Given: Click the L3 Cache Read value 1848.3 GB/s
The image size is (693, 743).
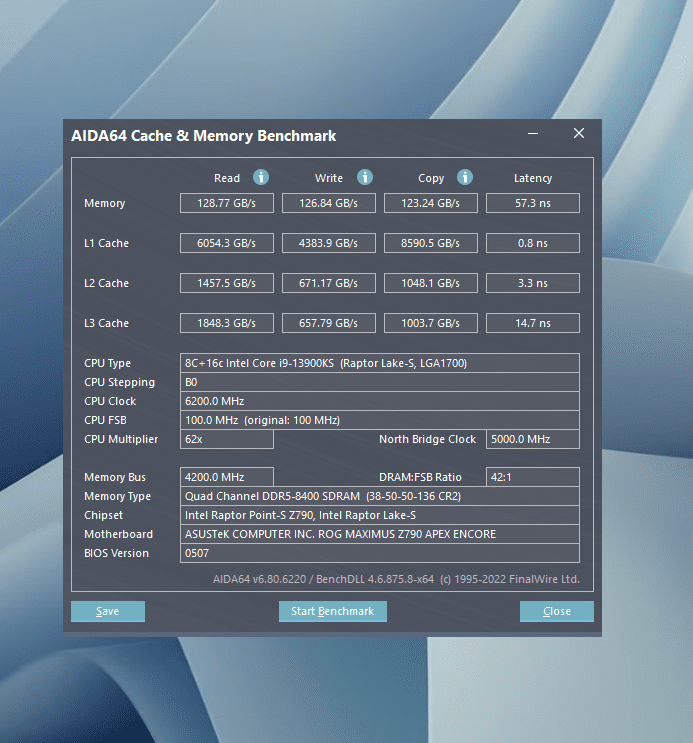Looking at the screenshot, I should (x=227, y=323).
